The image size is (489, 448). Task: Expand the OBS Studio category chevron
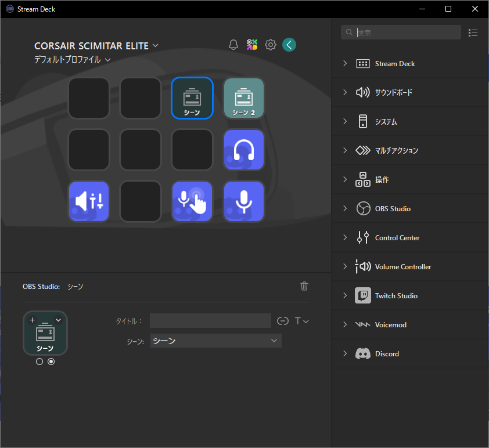click(x=345, y=208)
